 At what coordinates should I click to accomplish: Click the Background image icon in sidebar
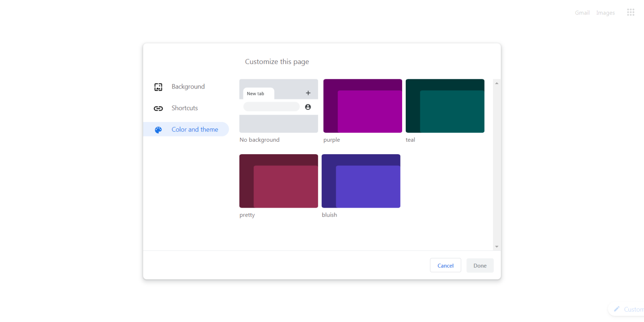click(x=158, y=87)
